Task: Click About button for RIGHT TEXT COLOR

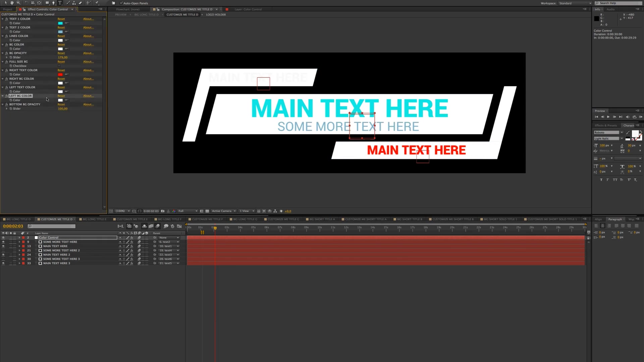Action: point(88,70)
